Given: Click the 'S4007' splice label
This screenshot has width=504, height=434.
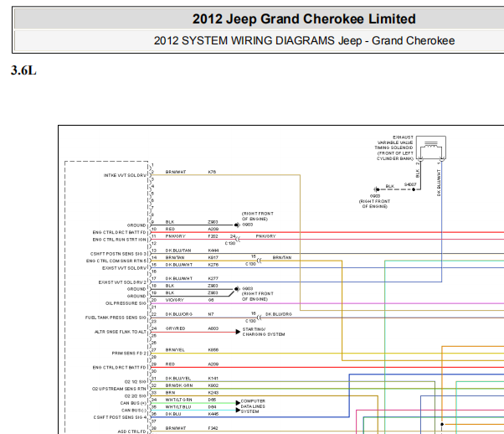Looking at the screenshot, I should tap(410, 184).
